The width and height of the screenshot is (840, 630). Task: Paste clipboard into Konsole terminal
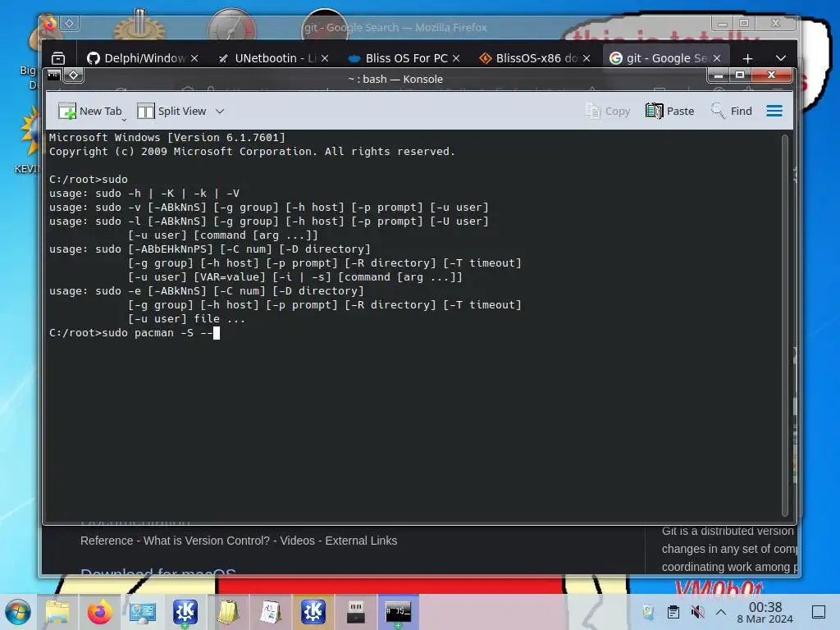[x=669, y=111]
